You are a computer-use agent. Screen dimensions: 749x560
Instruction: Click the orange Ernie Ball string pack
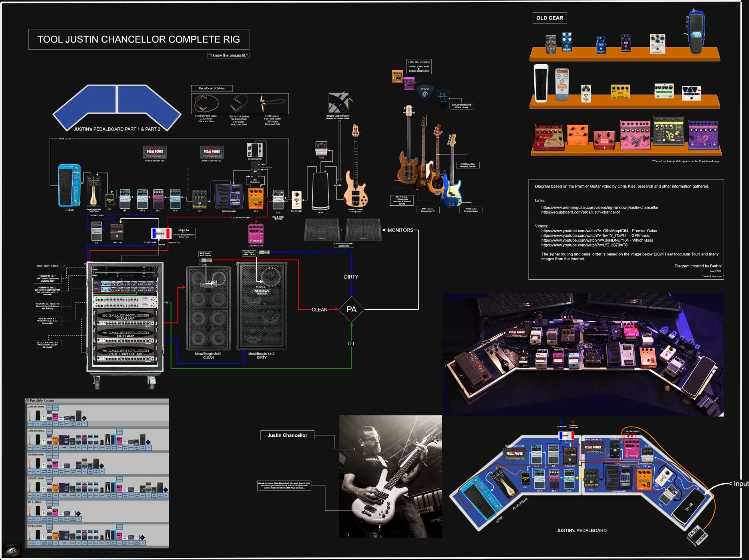397,76
